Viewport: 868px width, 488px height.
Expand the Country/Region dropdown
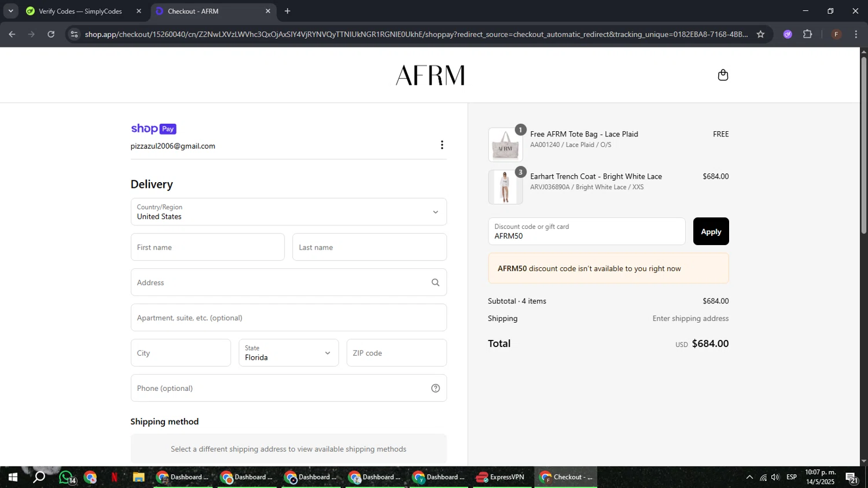[289, 212]
